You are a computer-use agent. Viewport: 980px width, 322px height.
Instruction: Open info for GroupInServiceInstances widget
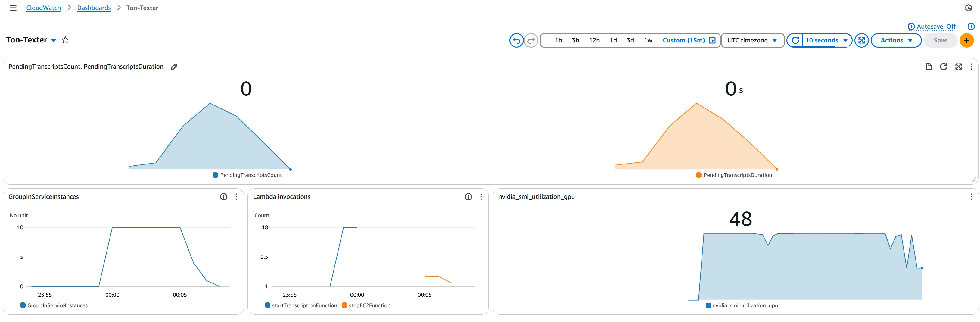point(224,197)
